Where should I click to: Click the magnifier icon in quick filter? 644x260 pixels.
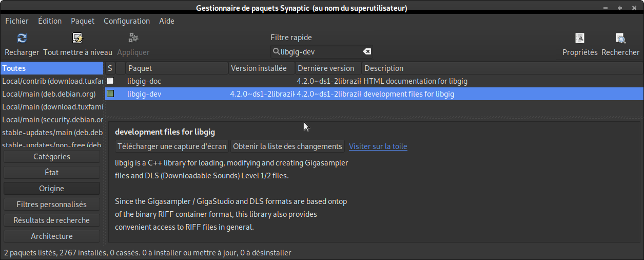pyautogui.click(x=277, y=51)
